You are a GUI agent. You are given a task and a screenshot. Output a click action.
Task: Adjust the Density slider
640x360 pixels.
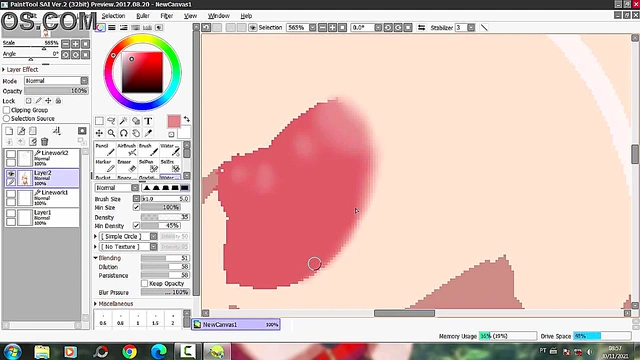tap(165, 217)
